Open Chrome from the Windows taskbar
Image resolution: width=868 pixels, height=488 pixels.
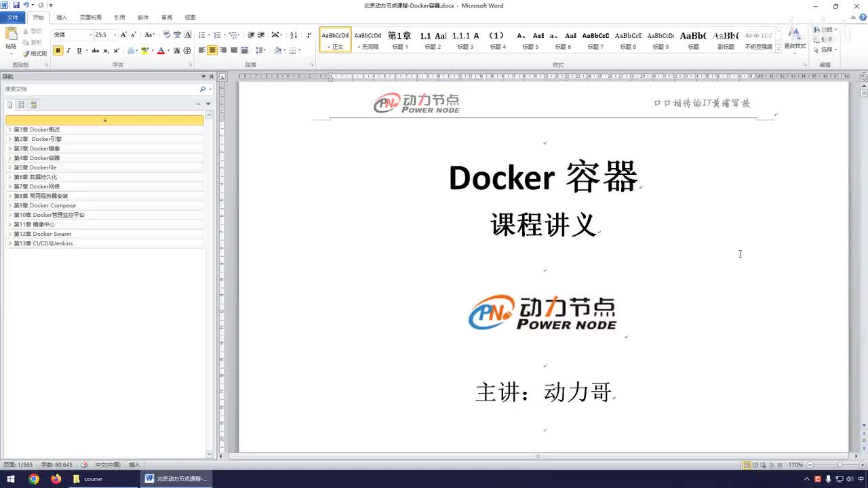click(x=34, y=479)
